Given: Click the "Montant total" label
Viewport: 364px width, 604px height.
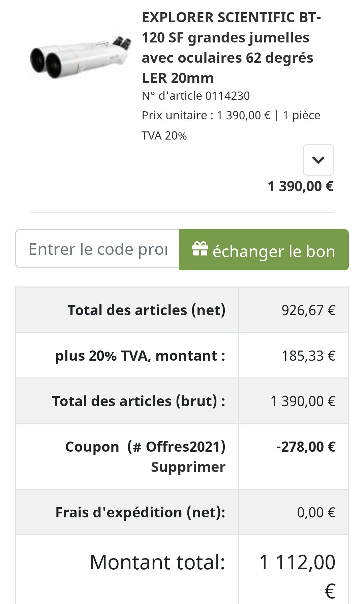Looking at the screenshot, I should (x=157, y=562).
